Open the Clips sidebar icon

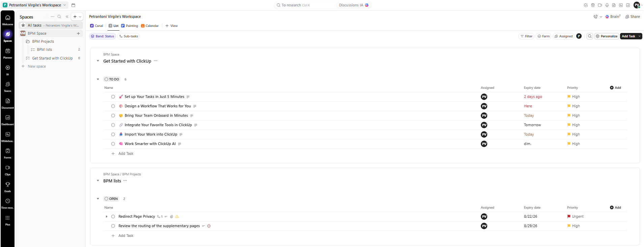(x=7, y=168)
